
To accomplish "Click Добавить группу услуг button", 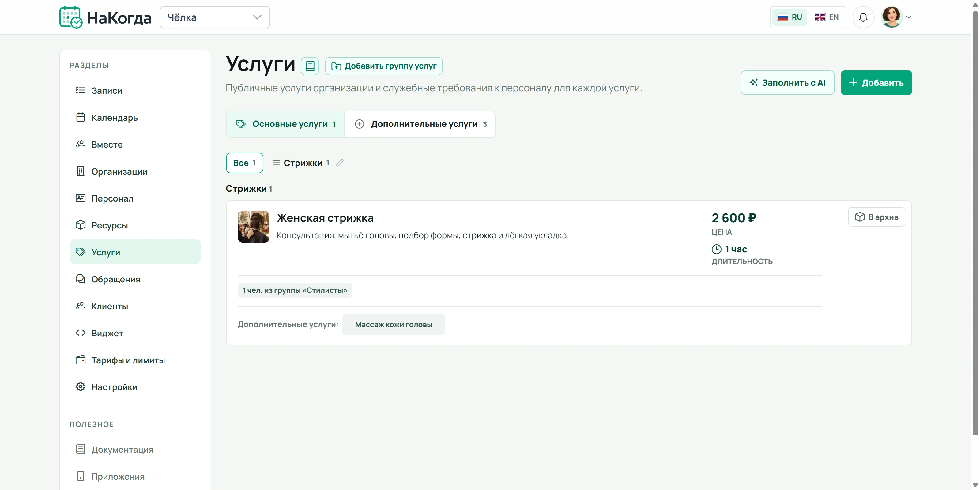I will (383, 66).
